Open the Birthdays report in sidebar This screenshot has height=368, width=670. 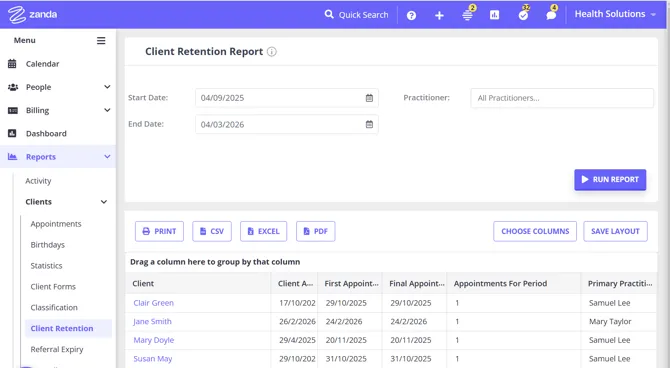pos(47,245)
